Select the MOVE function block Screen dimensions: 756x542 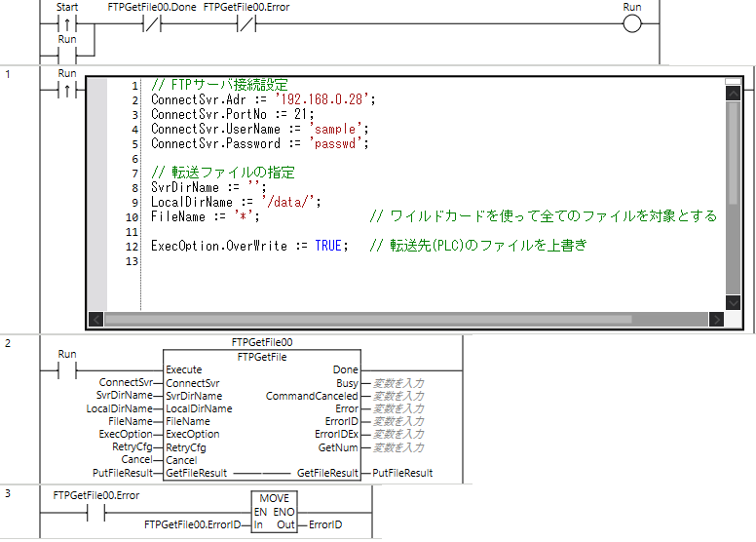tap(274, 512)
